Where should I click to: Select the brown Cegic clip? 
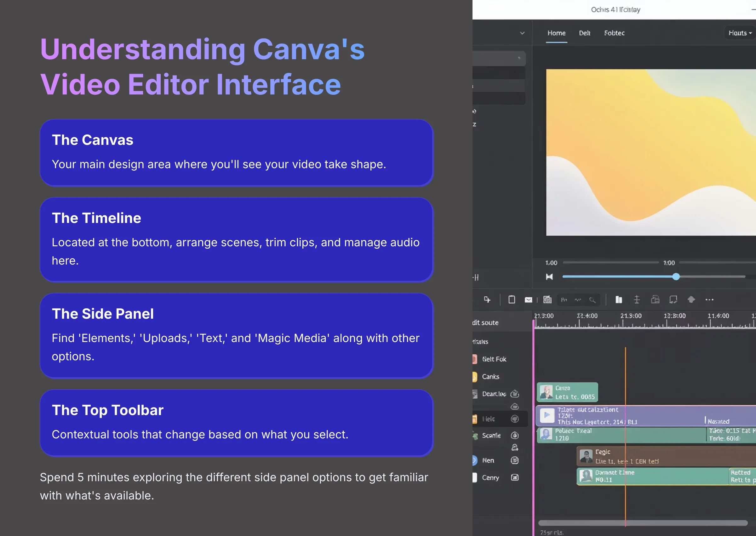tap(666, 456)
